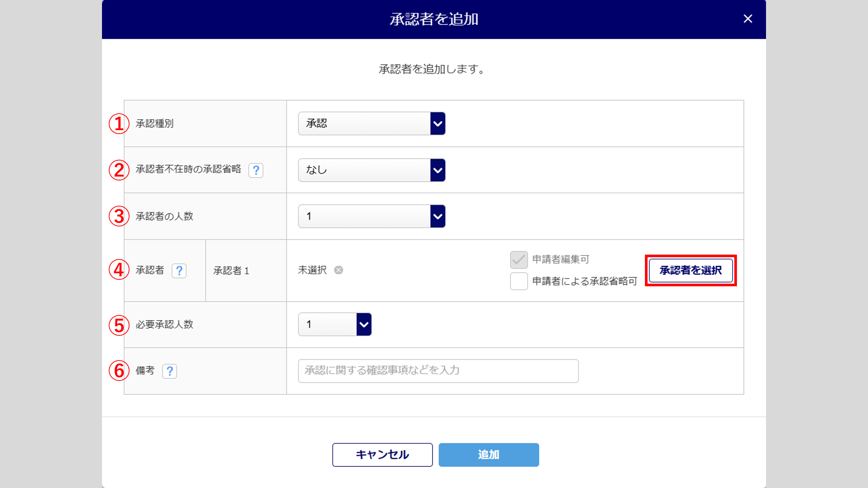
Task: Open the 必要承認人数 dropdown
Action: click(328, 324)
